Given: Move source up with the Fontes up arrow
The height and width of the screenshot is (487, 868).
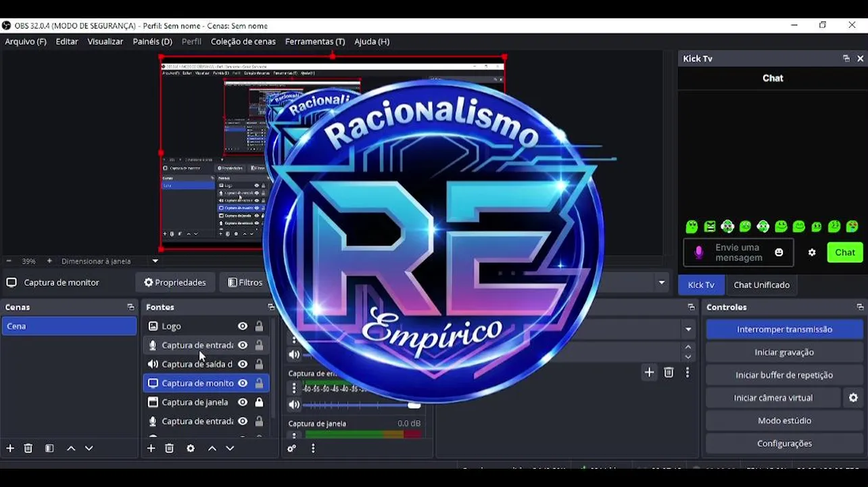Looking at the screenshot, I should tap(212, 448).
